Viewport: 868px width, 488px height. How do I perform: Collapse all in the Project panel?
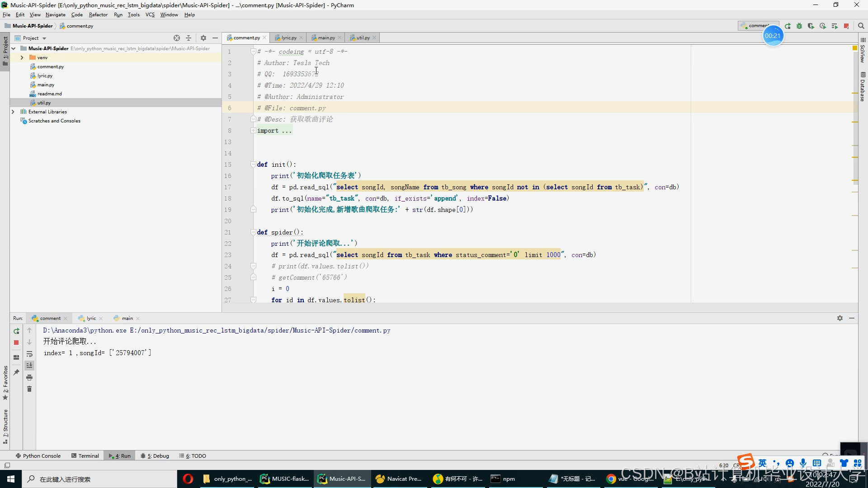189,38
